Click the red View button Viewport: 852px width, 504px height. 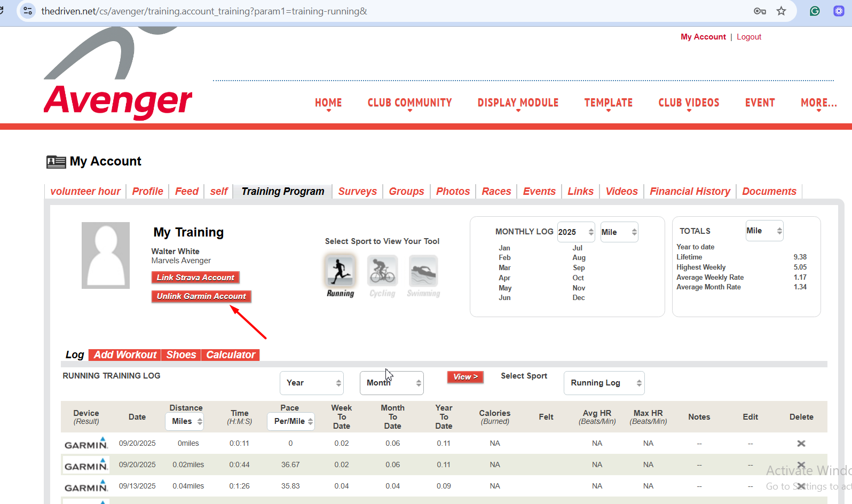pyautogui.click(x=465, y=377)
